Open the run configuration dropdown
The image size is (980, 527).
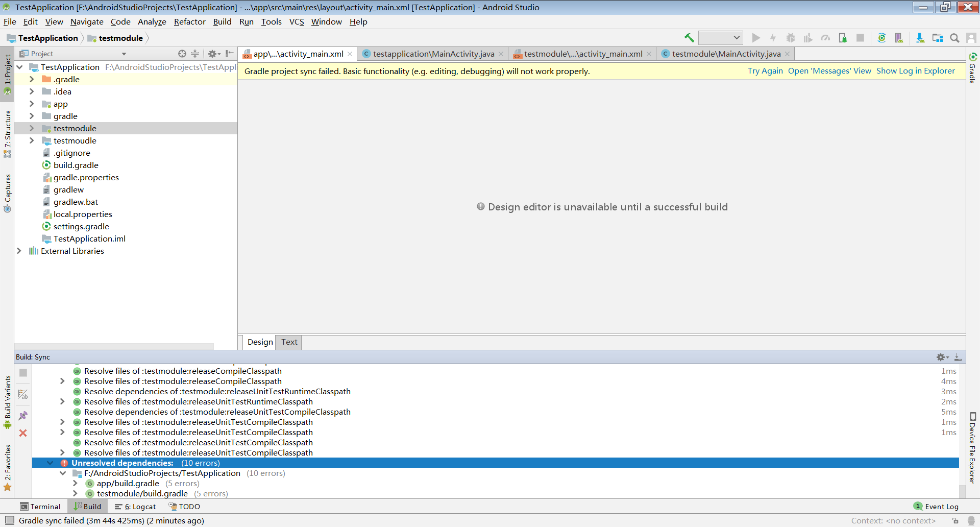(x=720, y=38)
